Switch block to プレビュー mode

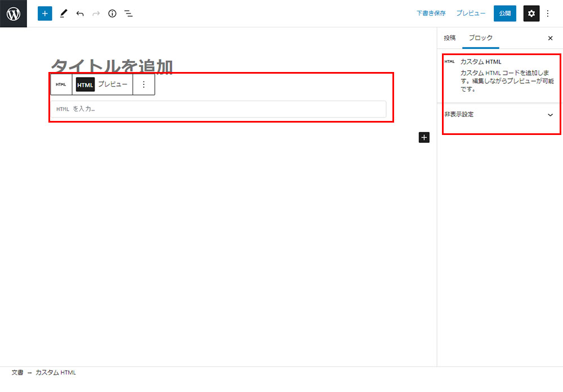pos(113,84)
